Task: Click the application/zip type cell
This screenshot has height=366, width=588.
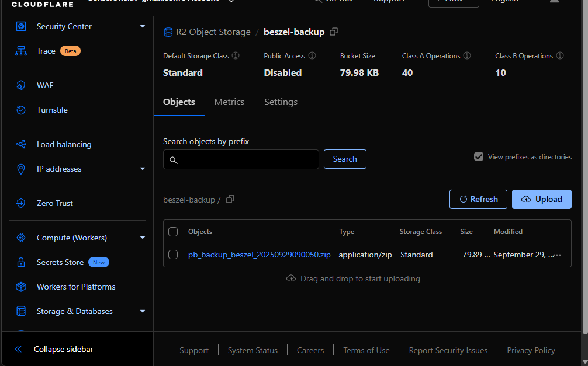Action: 365,255
